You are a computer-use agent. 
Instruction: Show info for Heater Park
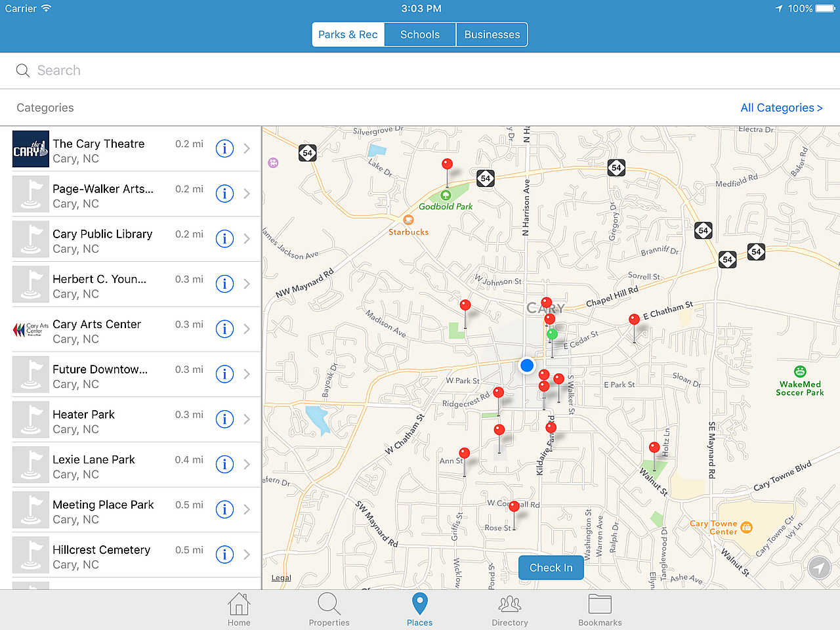point(224,419)
